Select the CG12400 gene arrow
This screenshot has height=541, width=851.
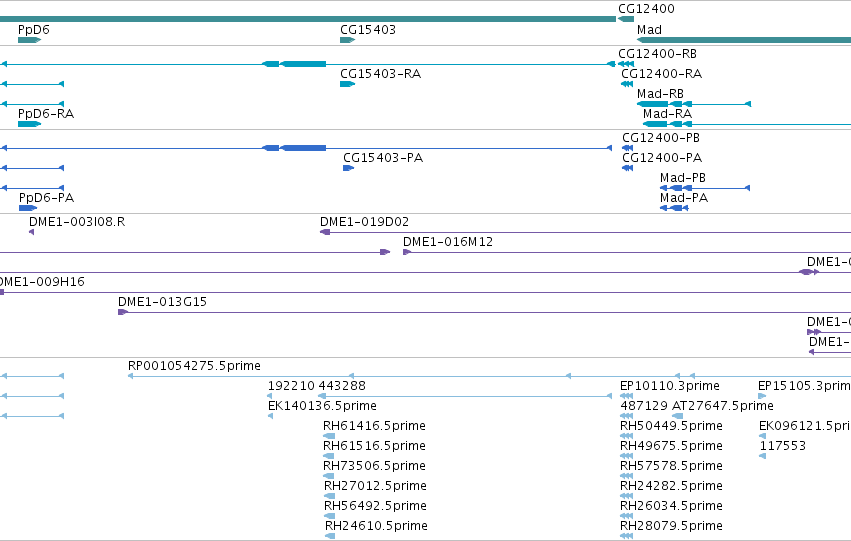626,19
